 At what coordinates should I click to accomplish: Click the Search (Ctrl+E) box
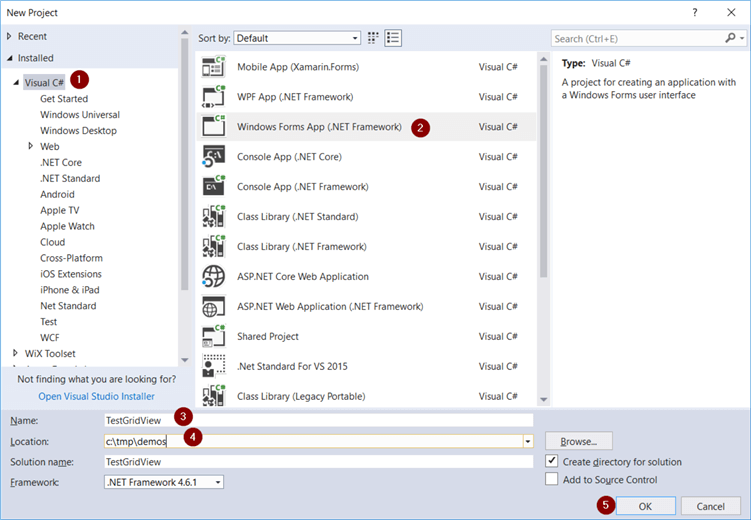click(x=638, y=38)
